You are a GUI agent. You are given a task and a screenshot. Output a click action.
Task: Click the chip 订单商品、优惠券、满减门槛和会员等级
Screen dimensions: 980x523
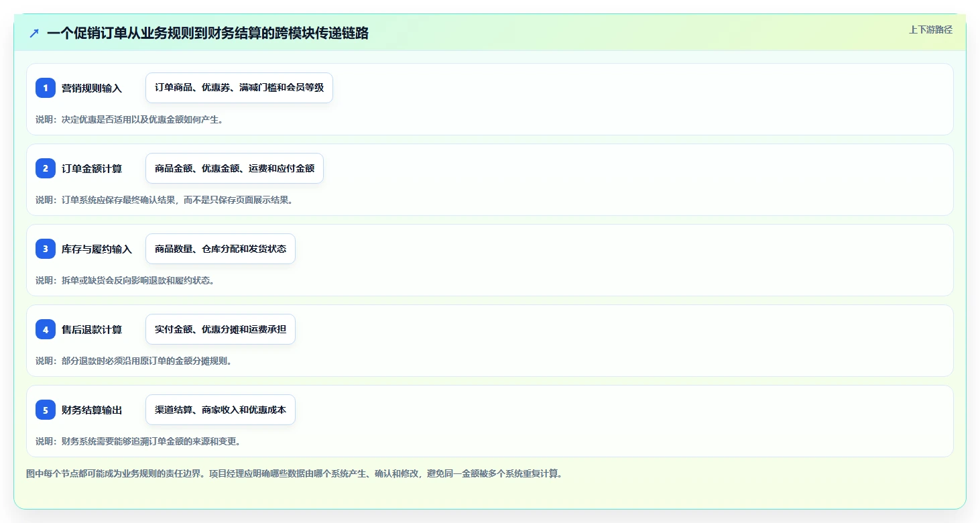239,88
